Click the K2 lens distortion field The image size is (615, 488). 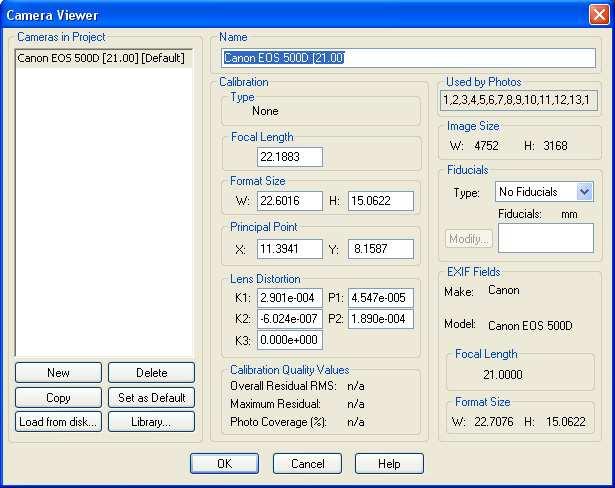290,319
